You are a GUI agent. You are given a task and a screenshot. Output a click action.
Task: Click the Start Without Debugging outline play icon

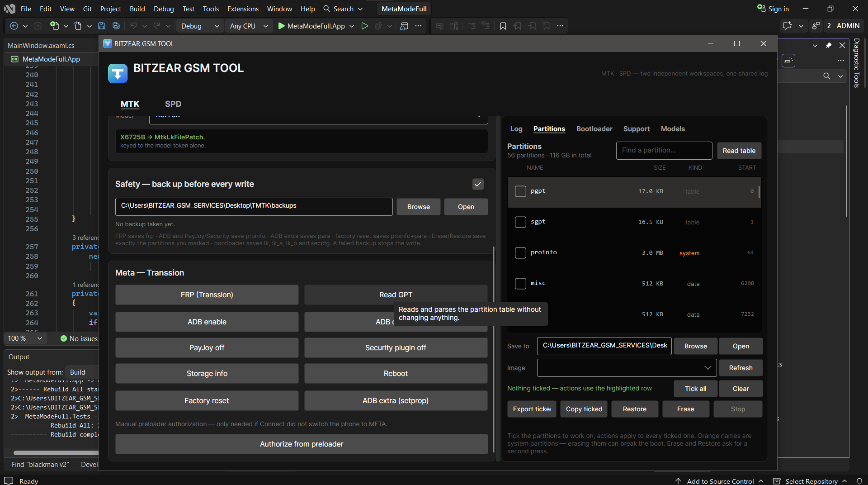(x=364, y=26)
